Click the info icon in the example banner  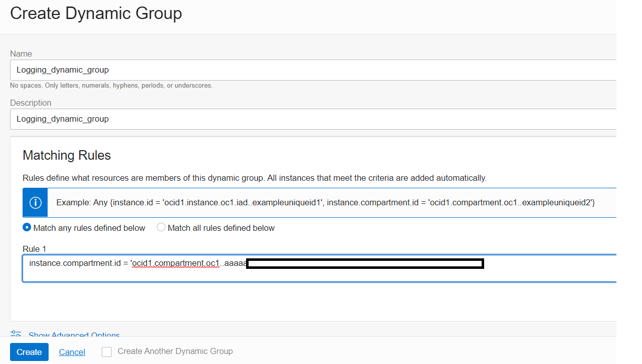(35, 203)
